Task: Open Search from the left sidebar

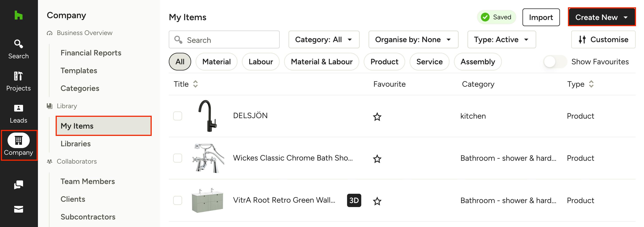Action: (x=18, y=49)
